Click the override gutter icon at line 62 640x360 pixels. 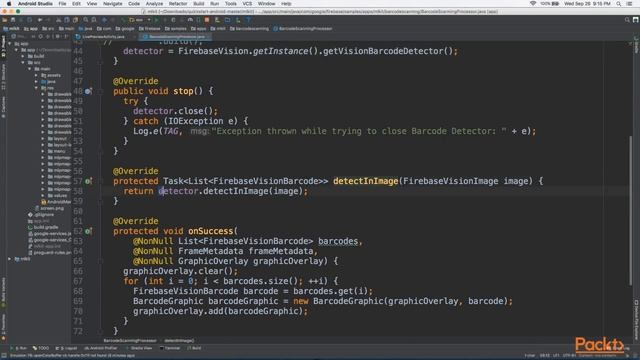click(88, 231)
